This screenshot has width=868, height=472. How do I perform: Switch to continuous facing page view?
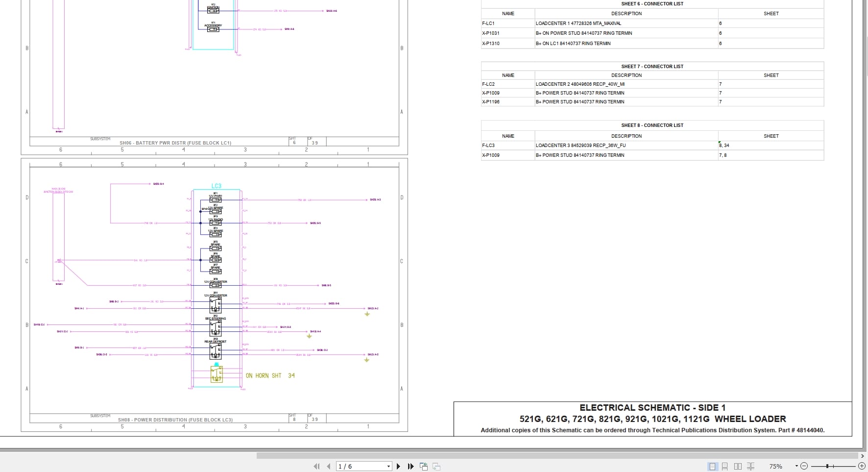750,466
